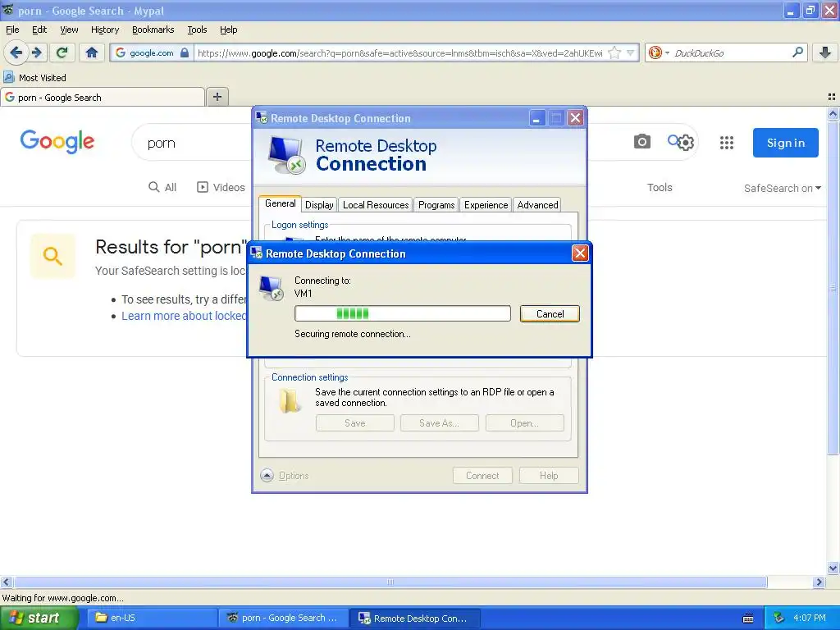Click the search magnifier in DuckDuckGo box
Image resolution: width=840 pixels, height=630 pixels.
point(797,52)
